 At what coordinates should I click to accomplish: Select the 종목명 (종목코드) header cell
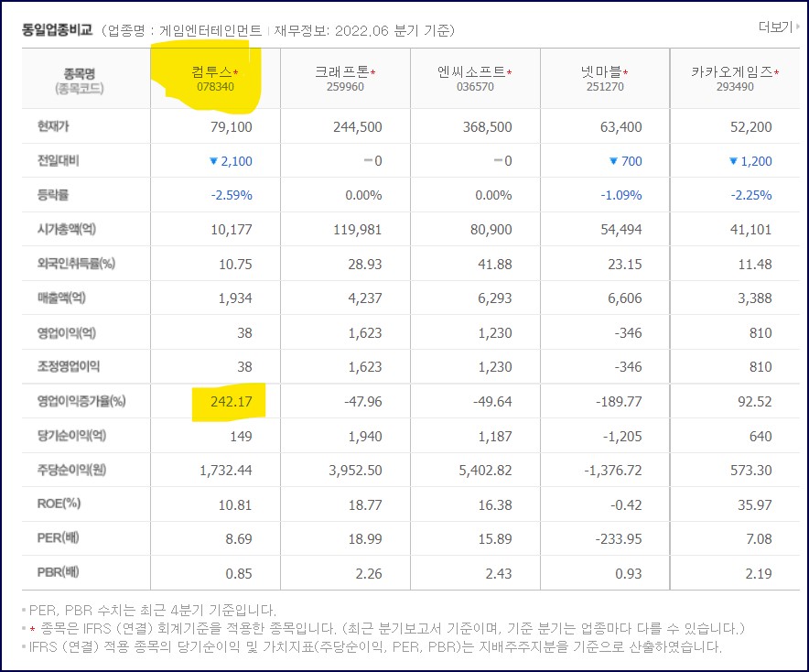point(80,81)
